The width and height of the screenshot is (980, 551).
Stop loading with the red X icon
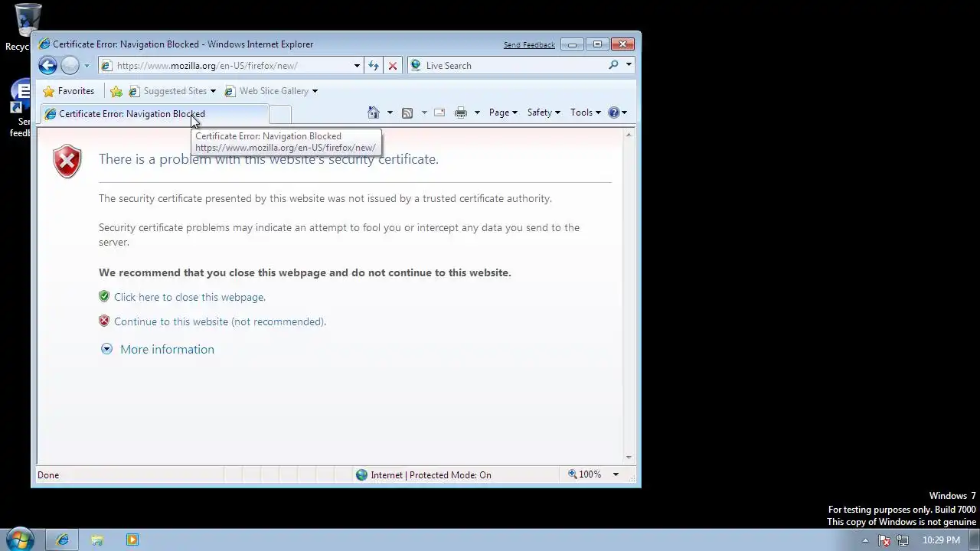point(393,66)
